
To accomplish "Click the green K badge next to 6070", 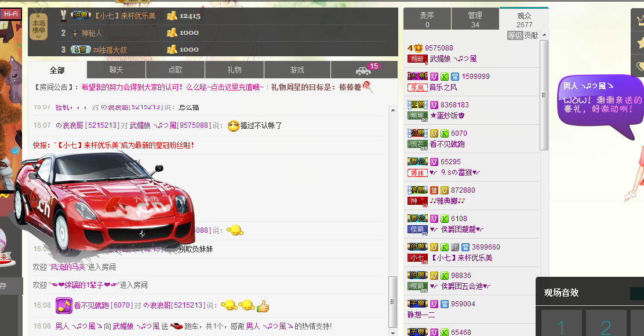I will [x=445, y=133].
